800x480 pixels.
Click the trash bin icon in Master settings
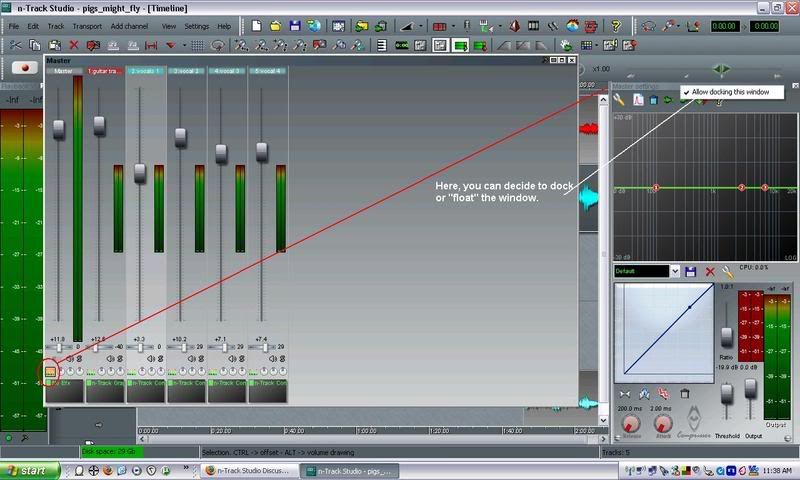[654, 100]
